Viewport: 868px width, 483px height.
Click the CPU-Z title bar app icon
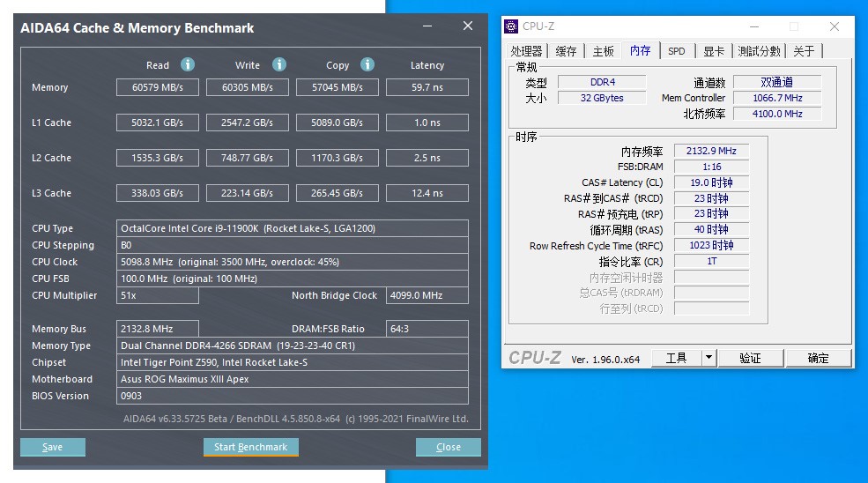pyautogui.click(x=511, y=26)
